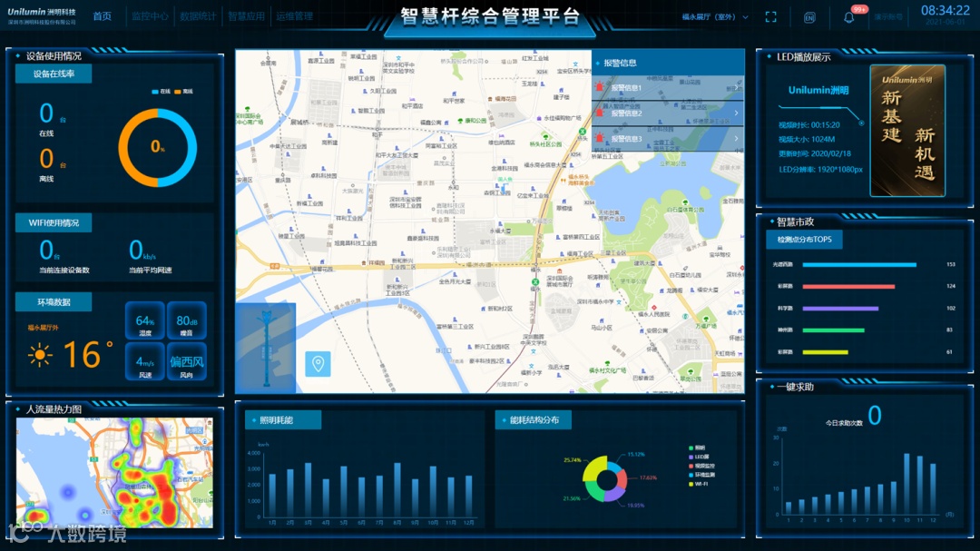Click the 报警信息1 alarm entry text
Viewport: 980px width, 551px height.
[x=626, y=88]
